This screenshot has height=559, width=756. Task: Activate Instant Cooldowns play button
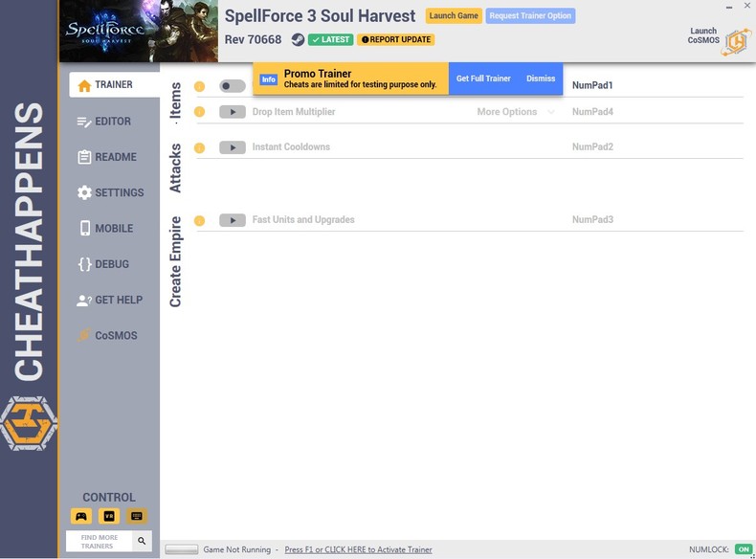(x=233, y=147)
